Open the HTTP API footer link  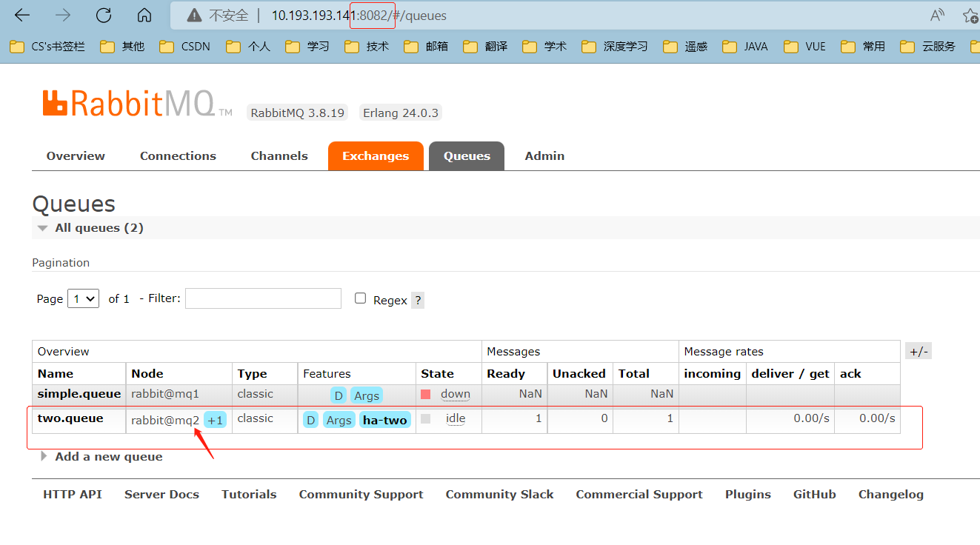click(x=73, y=495)
